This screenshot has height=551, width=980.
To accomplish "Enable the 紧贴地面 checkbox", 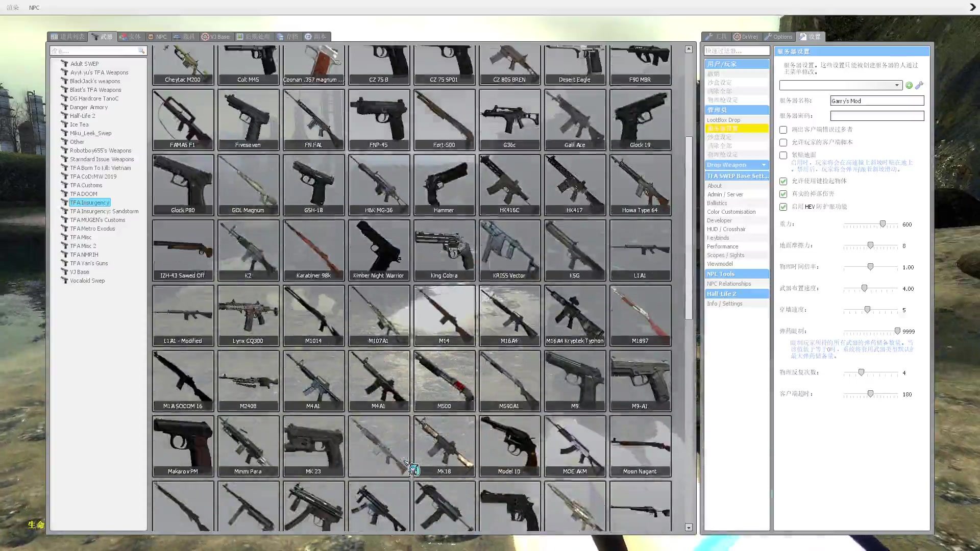I will click(783, 155).
